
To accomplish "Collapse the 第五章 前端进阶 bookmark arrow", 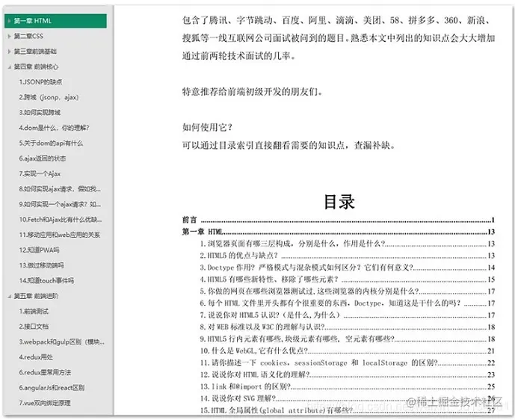I will tap(10, 296).
